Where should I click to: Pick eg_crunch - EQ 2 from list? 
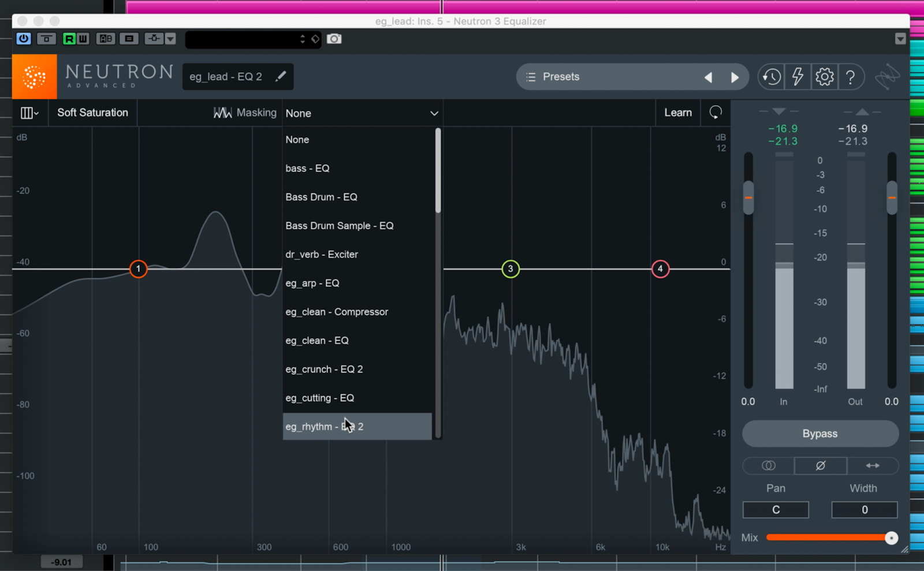coord(357,370)
